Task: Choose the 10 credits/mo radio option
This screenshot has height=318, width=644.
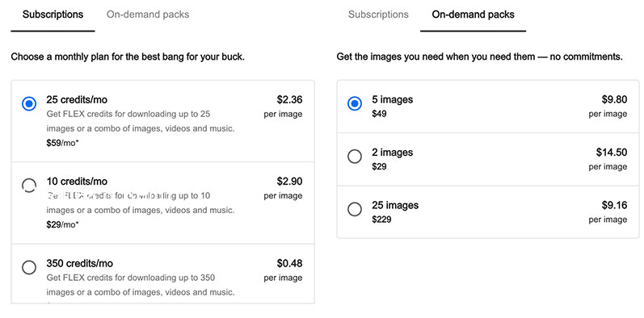Action: (x=29, y=186)
